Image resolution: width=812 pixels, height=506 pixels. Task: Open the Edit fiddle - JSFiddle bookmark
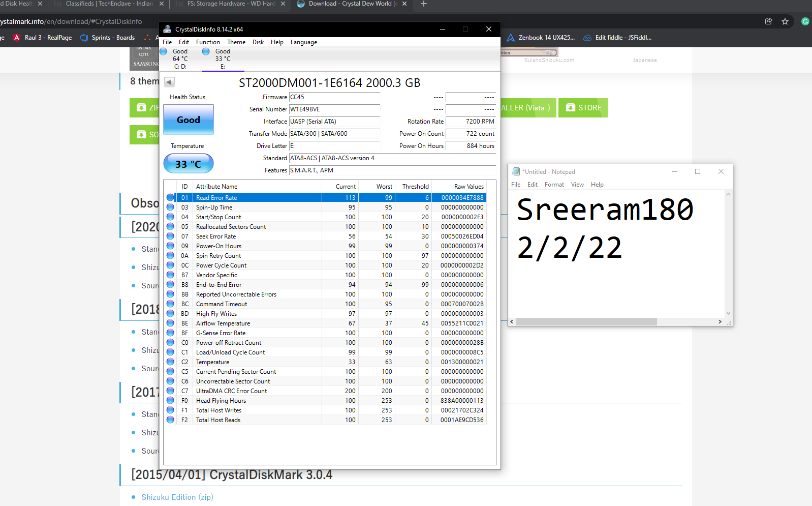617,37
